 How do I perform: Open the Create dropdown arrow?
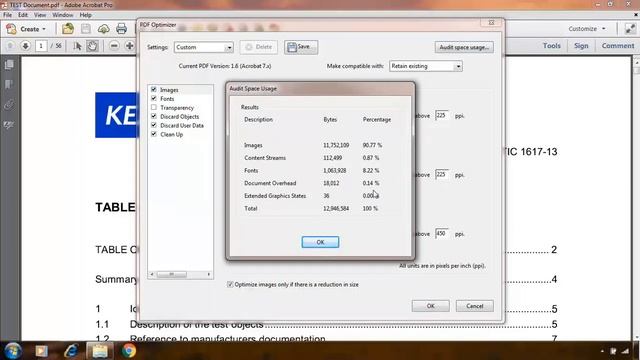point(44,29)
